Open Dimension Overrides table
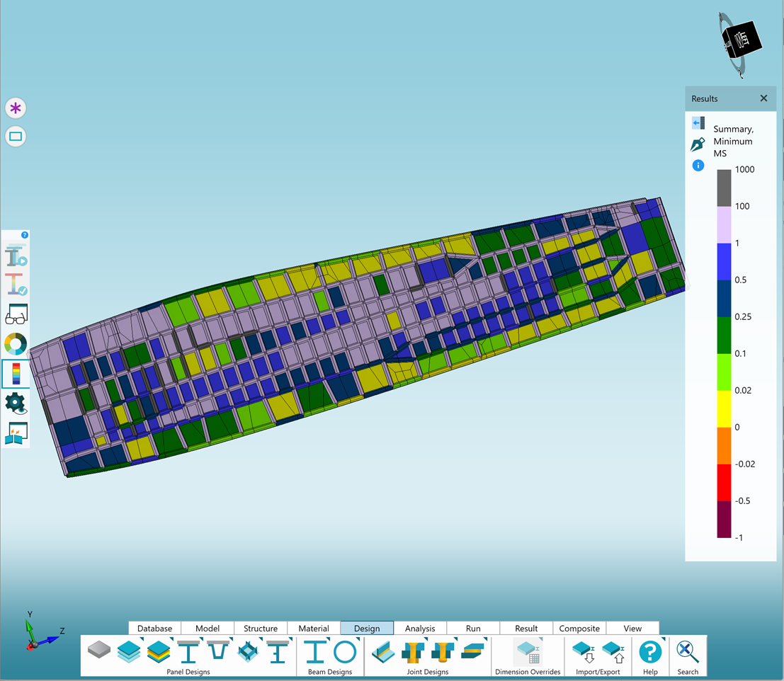784x681 pixels. [528, 651]
